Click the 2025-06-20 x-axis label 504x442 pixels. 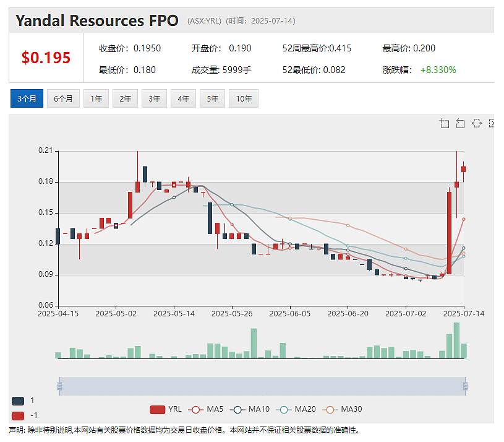coord(348,314)
